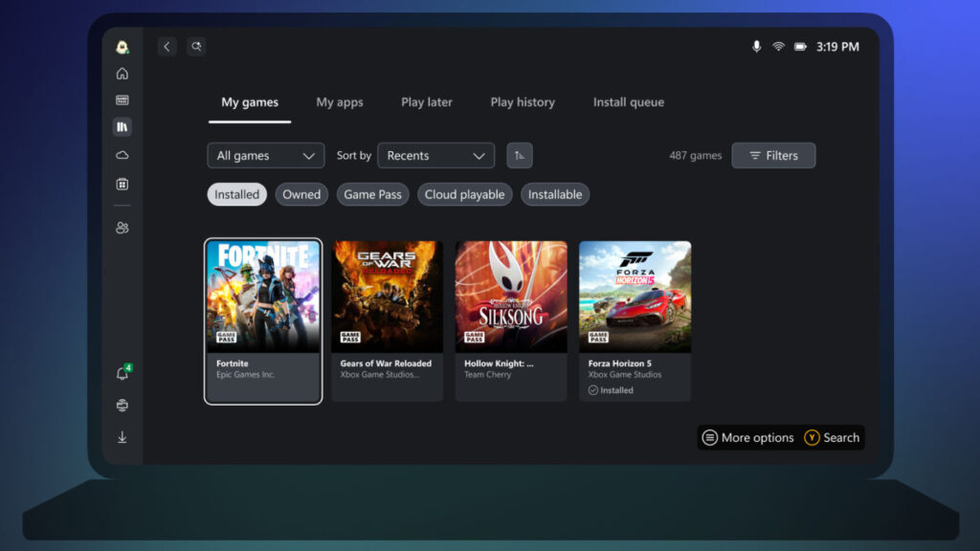Toggle the sort direction arrow button
This screenshot has height=551, width=980.
pyautogui.click(x=520, y=155)
